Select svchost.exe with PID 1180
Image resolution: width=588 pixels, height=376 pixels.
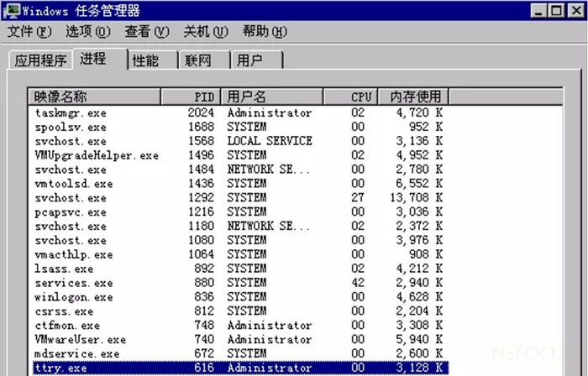[x=239, y=227]
